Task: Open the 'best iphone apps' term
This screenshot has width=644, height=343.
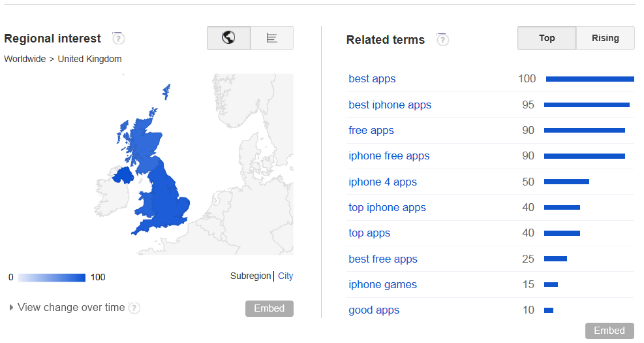Action: (390, 105)
